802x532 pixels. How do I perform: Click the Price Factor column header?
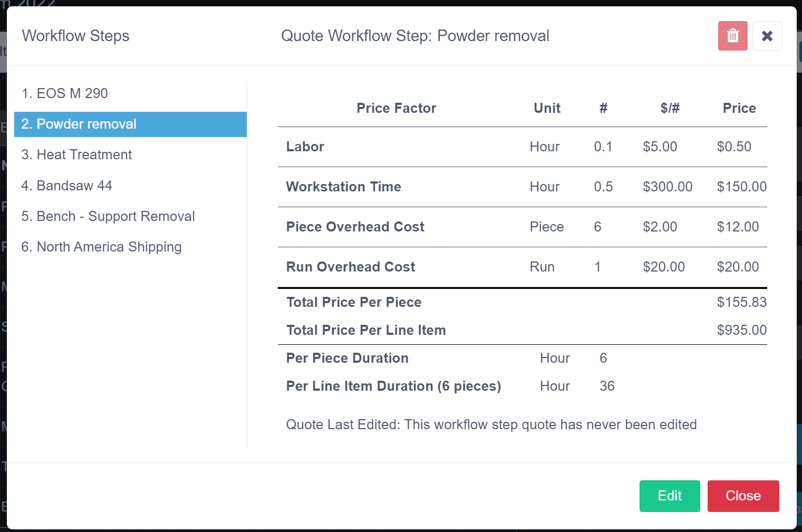point(396,108)
